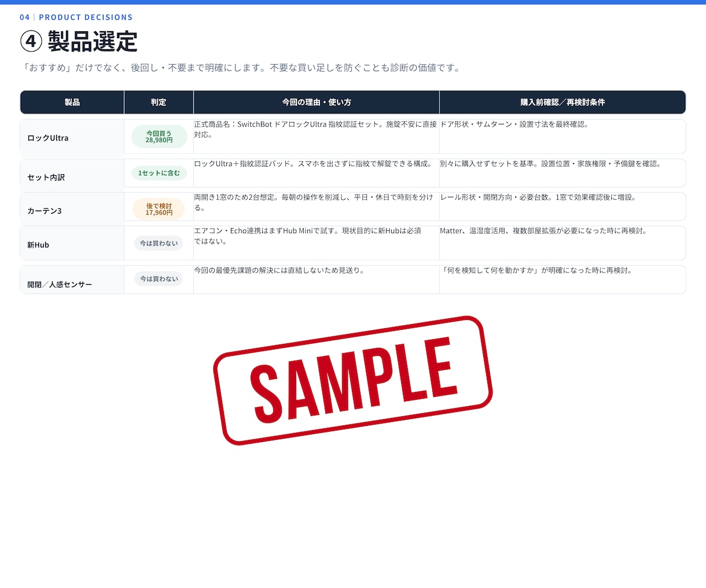Viewport: 706px width, 588px height.
Task: Click the 今は買わない badge in 新Hub row
Action: point(159,243)
